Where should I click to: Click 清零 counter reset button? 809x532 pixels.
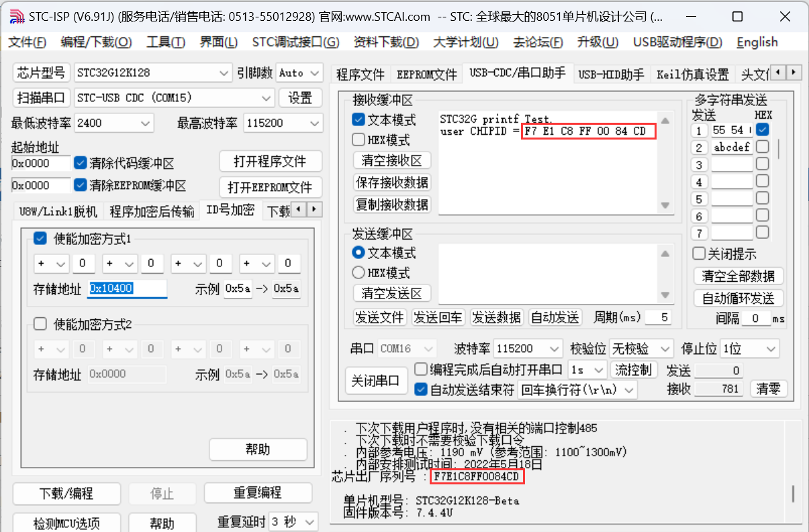[x=769, y=388]
